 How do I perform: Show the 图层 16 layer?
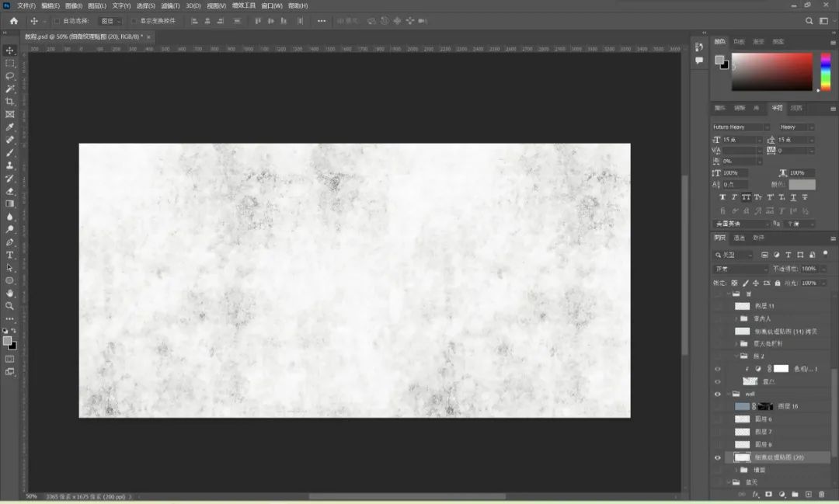(x=718, y=407)
